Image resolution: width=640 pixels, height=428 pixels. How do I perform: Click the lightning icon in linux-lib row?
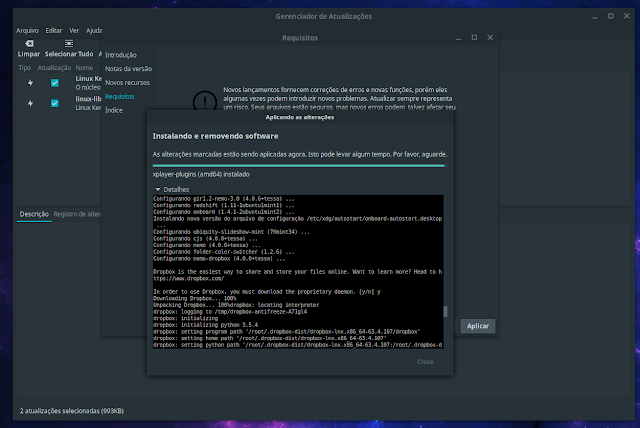[30, 103]
